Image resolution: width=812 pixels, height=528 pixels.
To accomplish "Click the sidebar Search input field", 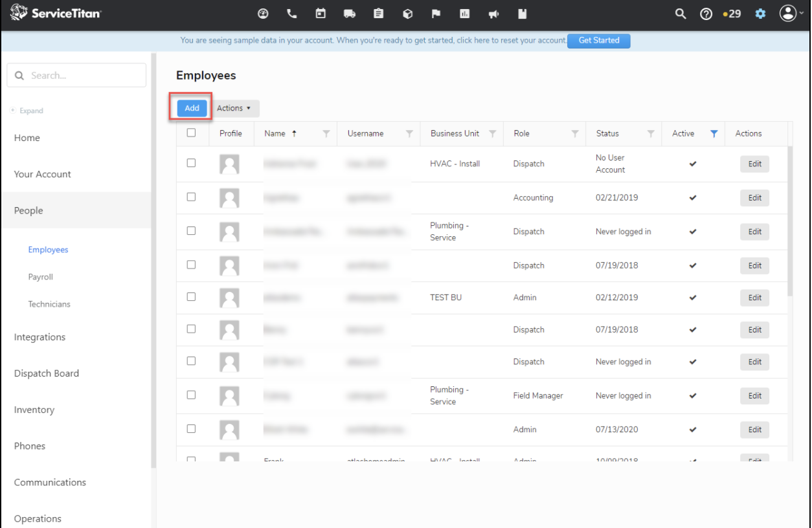I will [x=76, y=75].
